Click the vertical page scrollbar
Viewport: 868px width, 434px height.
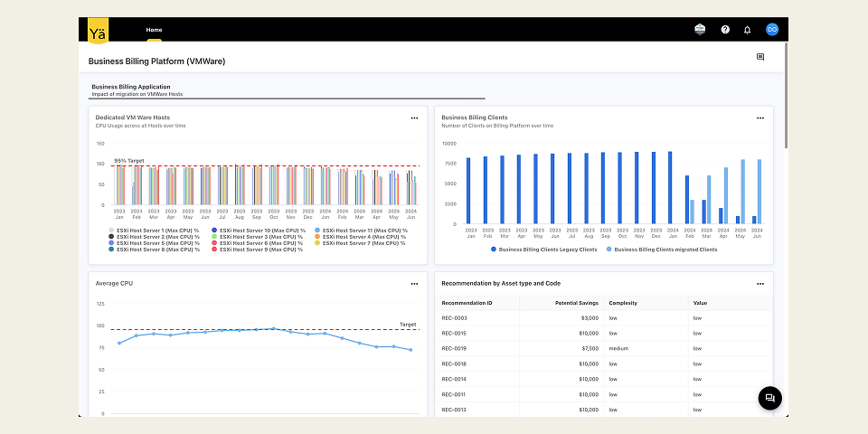(x=786, y=95)
